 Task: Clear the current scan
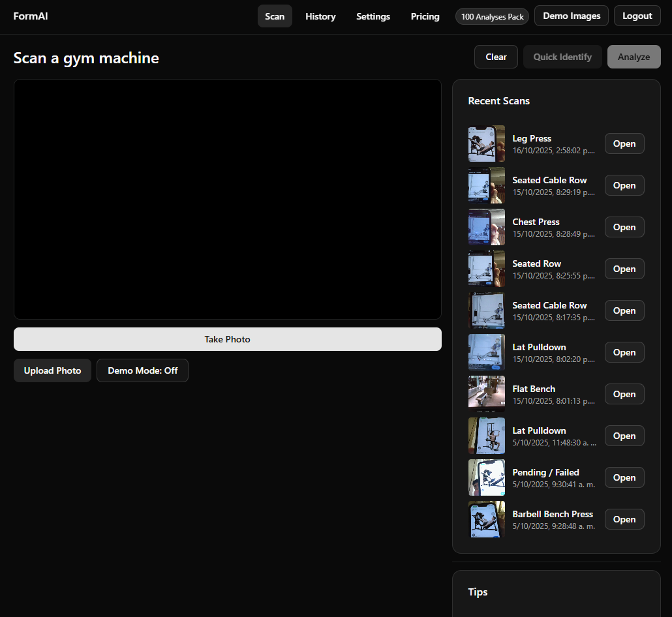496,57
